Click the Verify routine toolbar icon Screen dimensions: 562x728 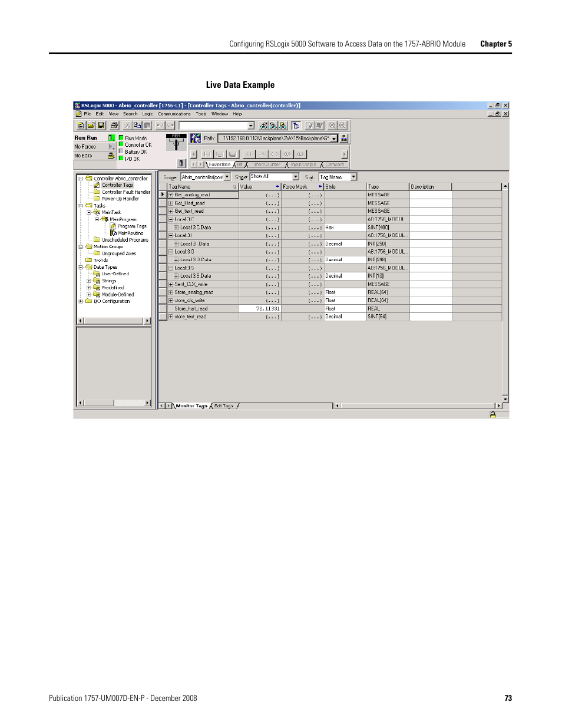pos(309,126)
